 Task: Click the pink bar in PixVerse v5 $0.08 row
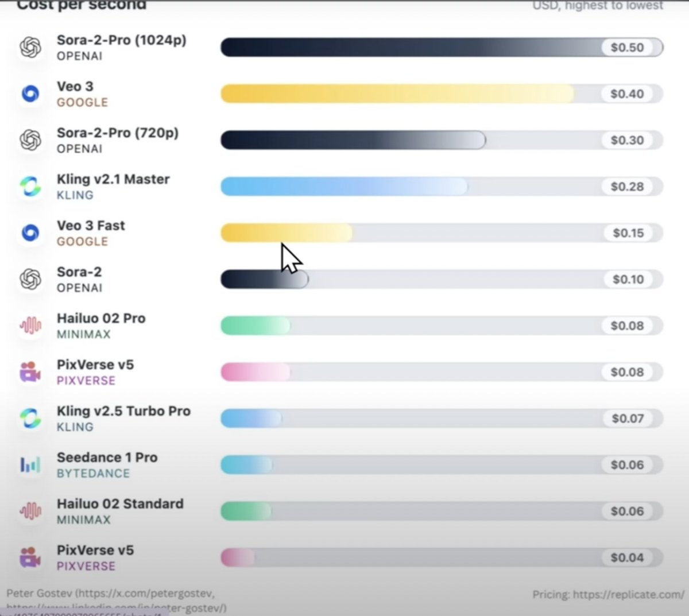[x=256, y=372]
